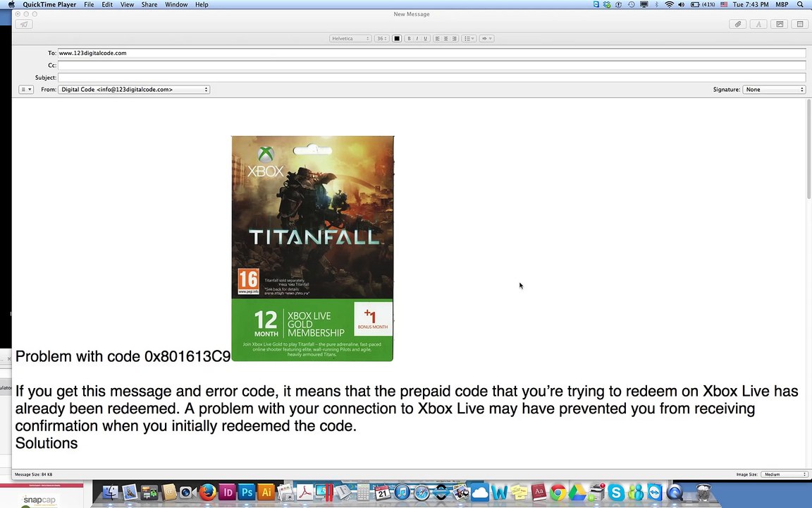
Task: Click the volume icon in menu bar
Action: point(681,4)
